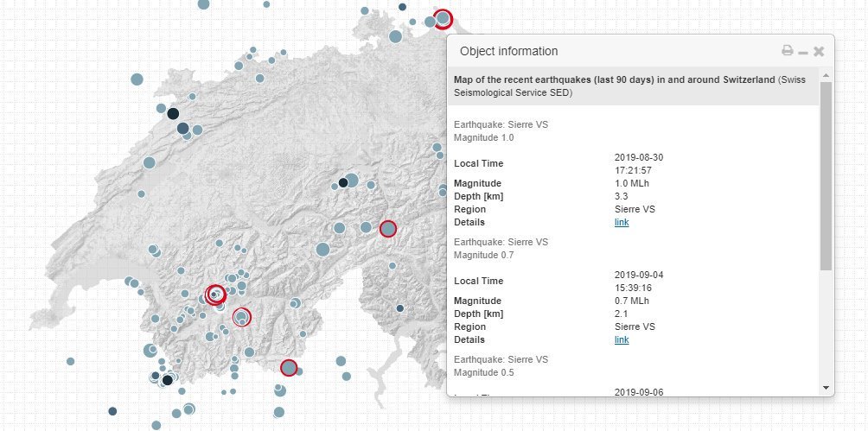This screenshot has height=431, width=868.
Task: Select the darkest marker in northwest Jura
Action: pos(173,114)
